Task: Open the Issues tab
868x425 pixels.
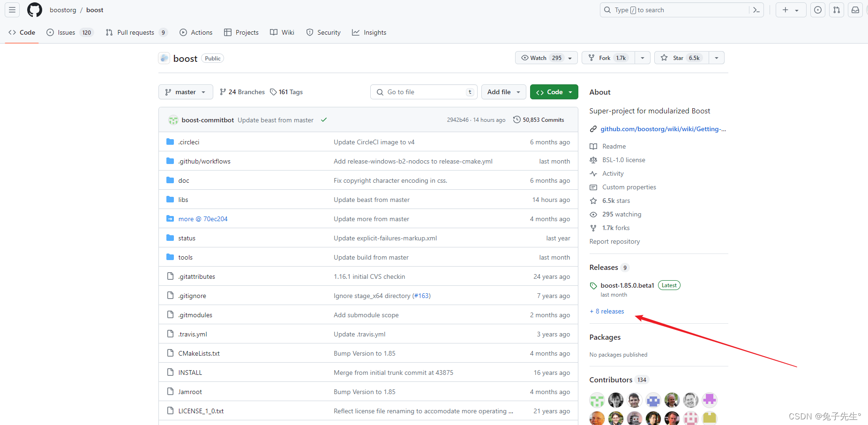Action: point(70,32)
